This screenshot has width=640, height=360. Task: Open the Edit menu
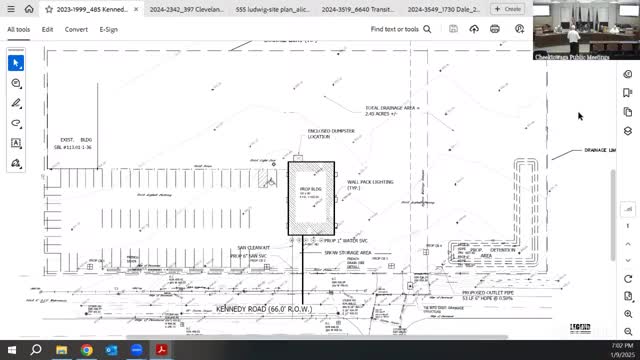pos(47,29)
